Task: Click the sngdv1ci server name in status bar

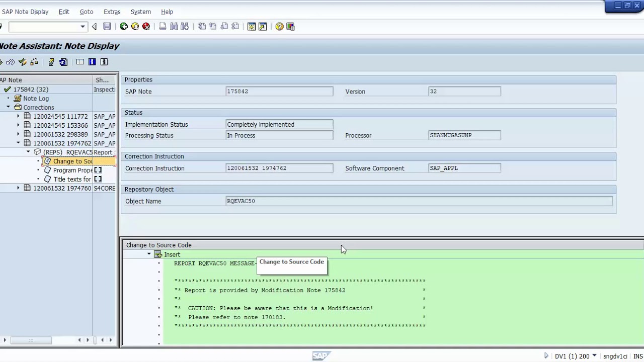Action: coord(615,356)
